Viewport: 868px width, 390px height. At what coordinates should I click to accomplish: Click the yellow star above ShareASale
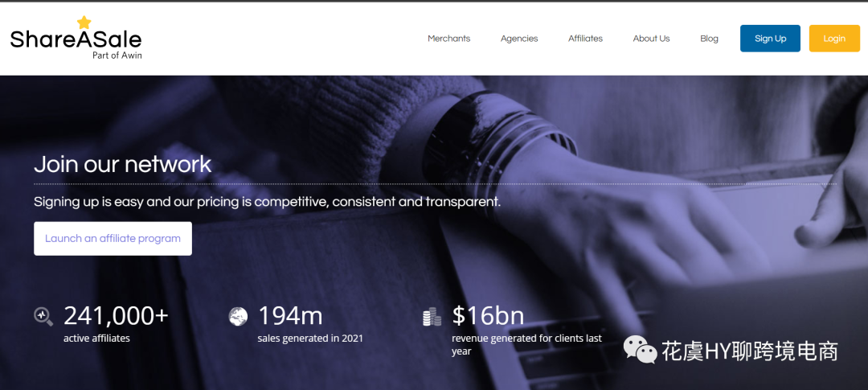click(x=84, y=23)
